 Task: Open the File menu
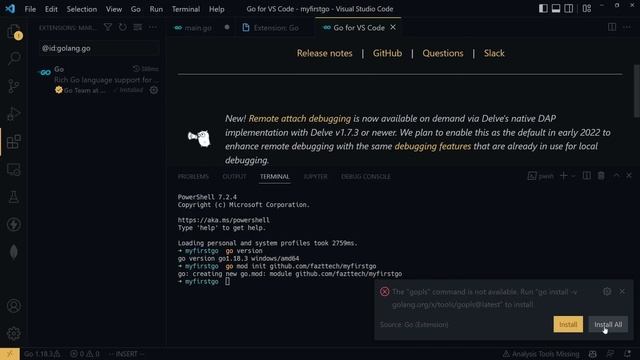[x=30, y=9]
